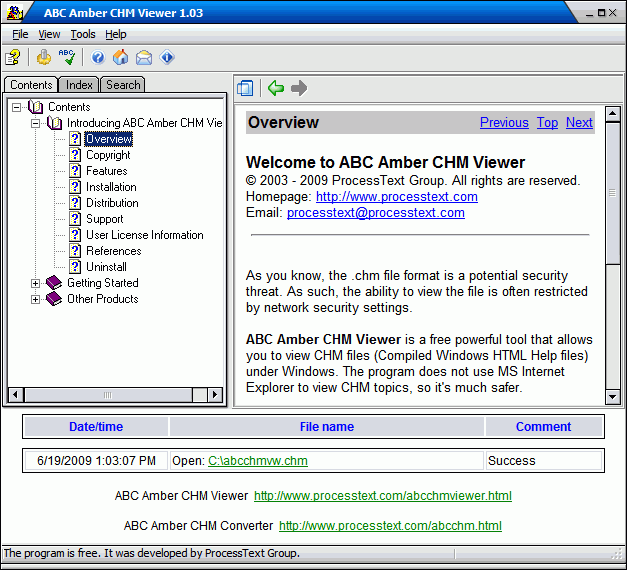Click the application icon in title bar
627x570 pixels.
tap(14, 12)
